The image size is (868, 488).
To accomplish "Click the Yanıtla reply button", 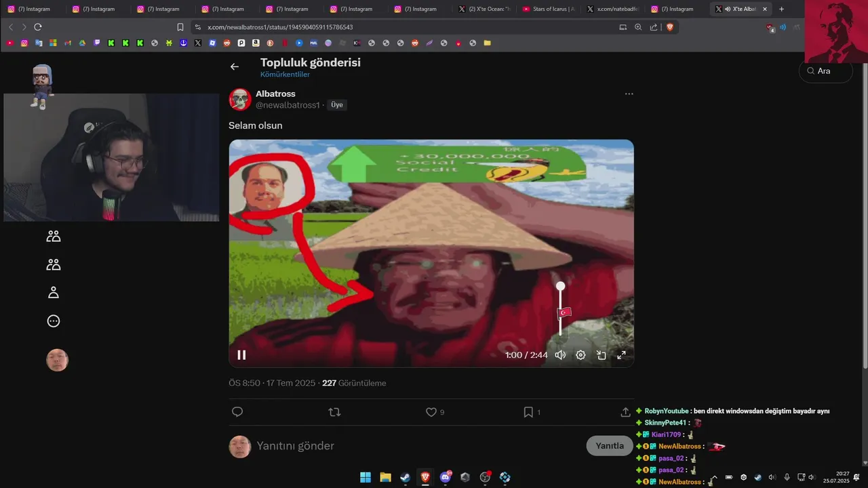I will [610, 445].
